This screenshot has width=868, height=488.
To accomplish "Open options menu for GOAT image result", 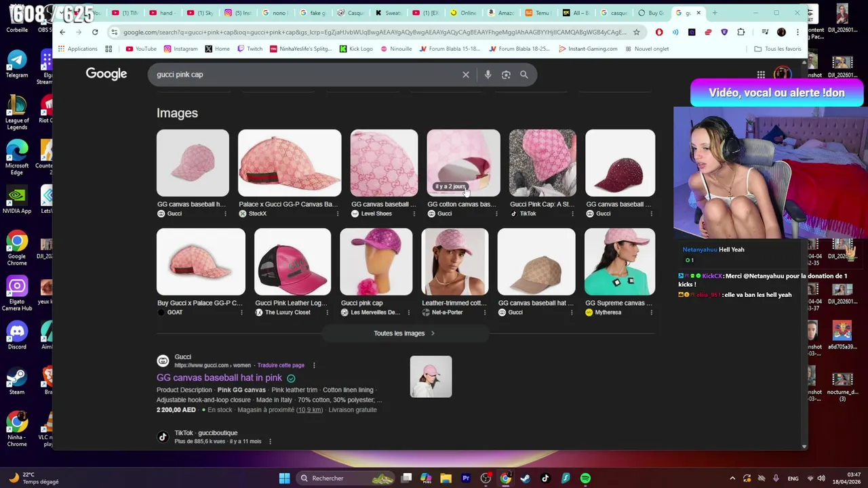I will 241,312.
